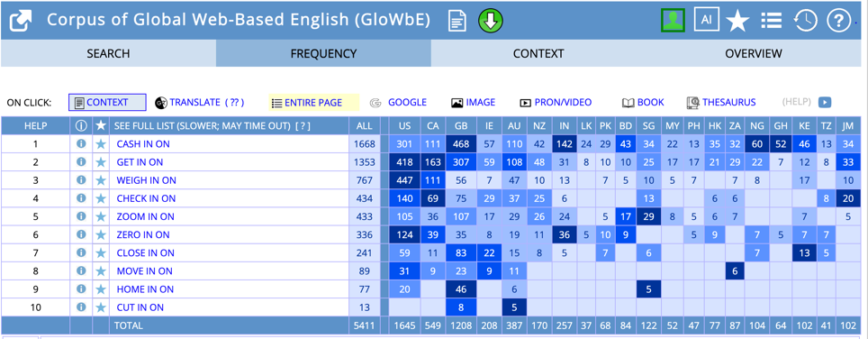Open the list menu icon in header

tap(771, 21)
